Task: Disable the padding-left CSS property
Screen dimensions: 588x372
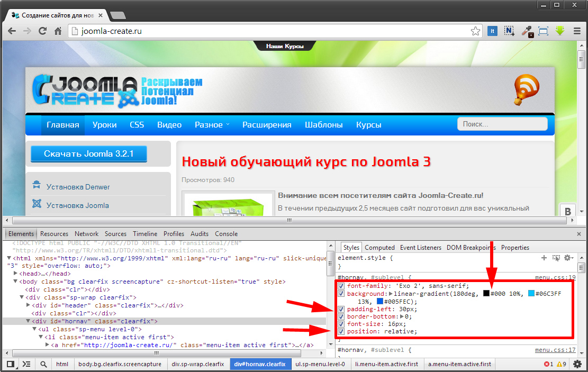Action: click(341, 309)
